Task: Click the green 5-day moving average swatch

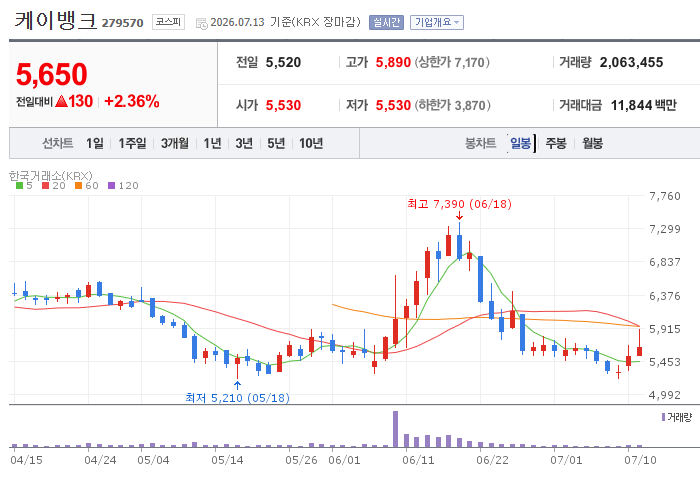Action: (19, 186)
